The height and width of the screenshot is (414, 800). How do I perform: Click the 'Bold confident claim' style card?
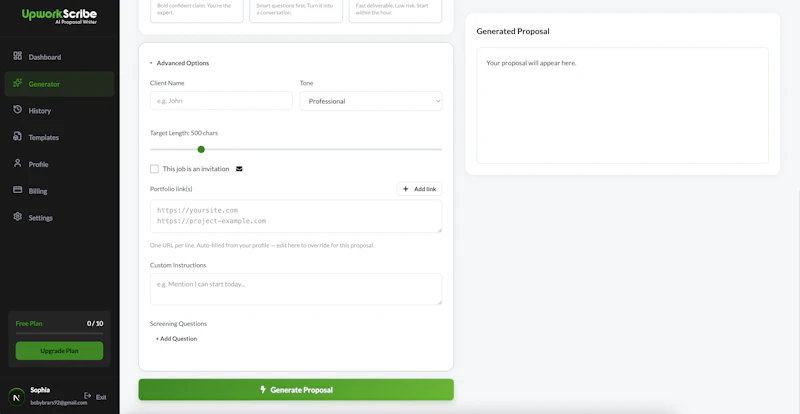tap(196, 10)
